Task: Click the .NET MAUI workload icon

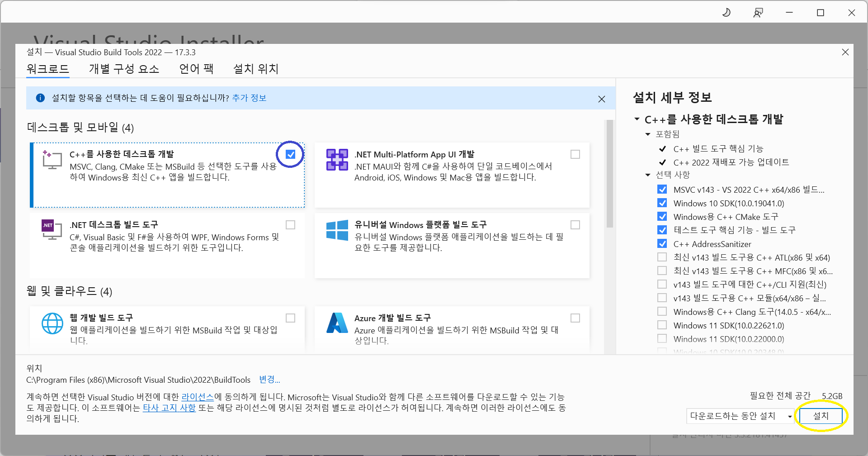Action: [x=337, y=160]
